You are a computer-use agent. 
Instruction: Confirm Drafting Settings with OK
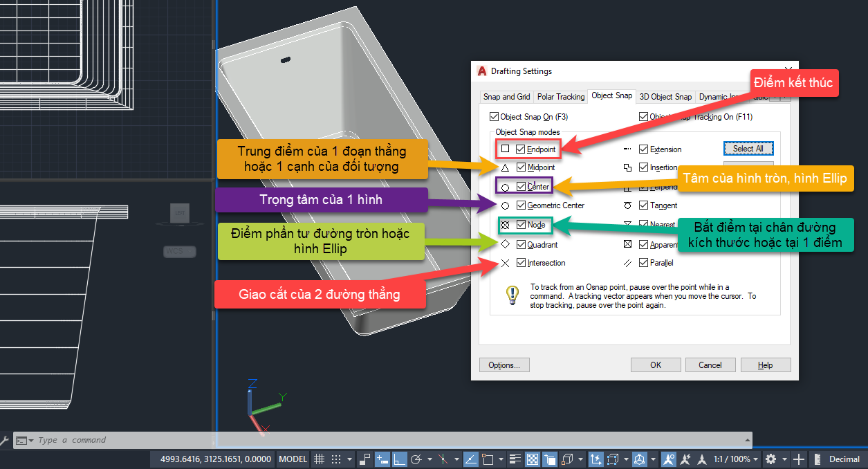click(x=656, y=365)
